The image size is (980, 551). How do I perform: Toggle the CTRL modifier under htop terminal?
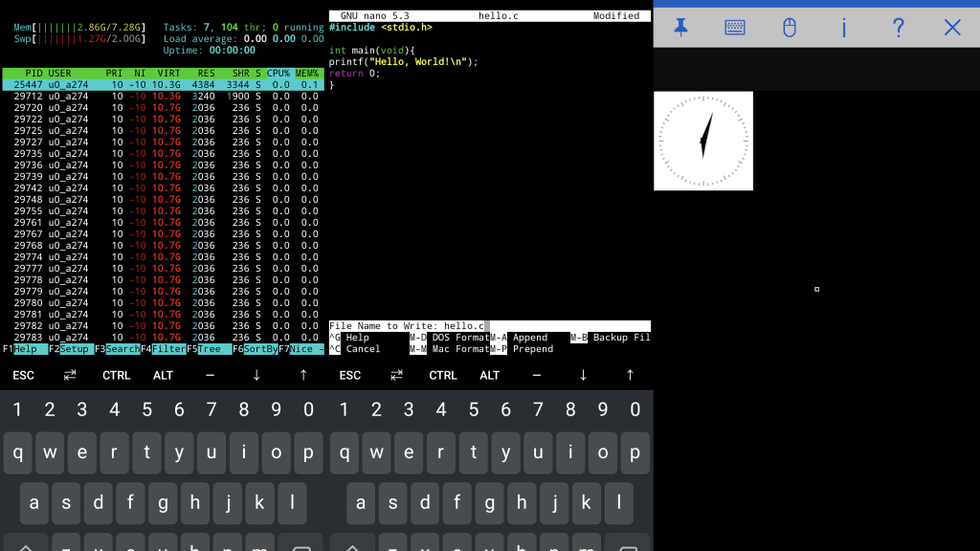point(116,375)
